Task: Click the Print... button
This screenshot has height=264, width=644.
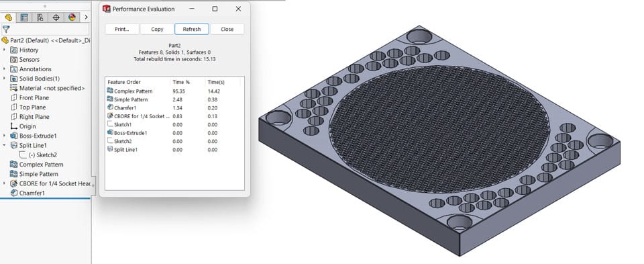Action: click(122, 29)
